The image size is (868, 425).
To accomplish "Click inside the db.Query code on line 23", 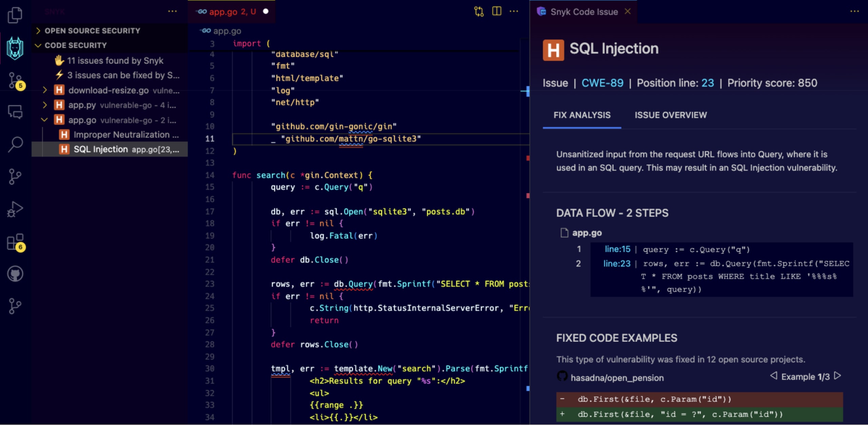I will click(x=353, y=284).
